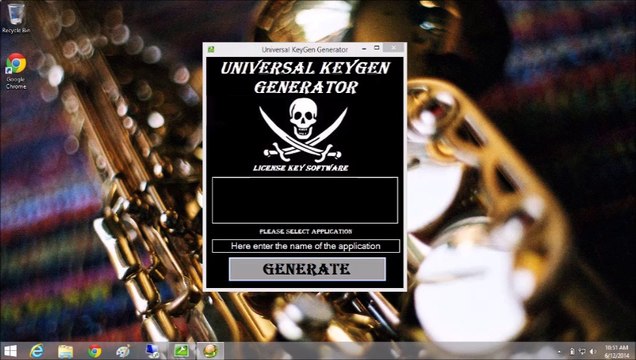This screenshot has width=636, height=360.
Task: Close the Universal KeyGen Generator window
Action: [x=394, y=48]
